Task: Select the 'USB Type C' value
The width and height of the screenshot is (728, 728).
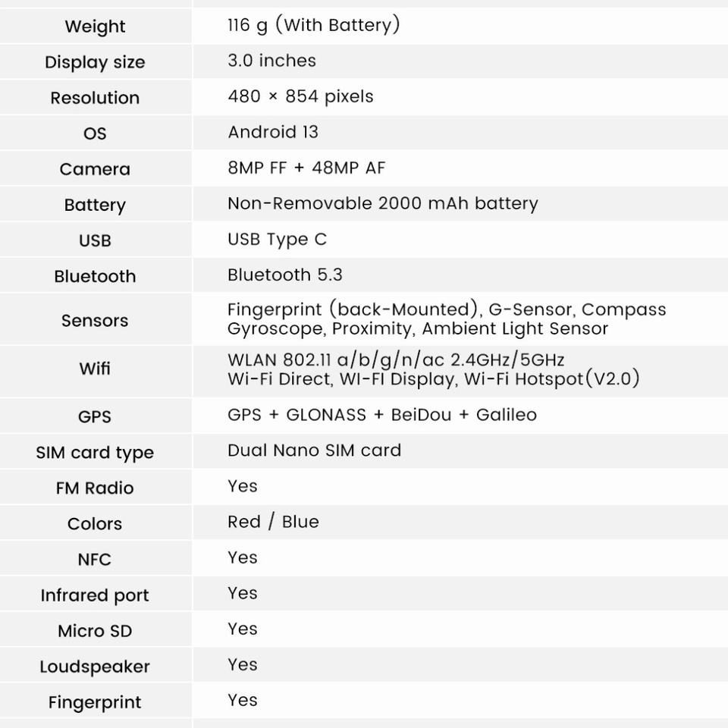Action: pos(277,240)
